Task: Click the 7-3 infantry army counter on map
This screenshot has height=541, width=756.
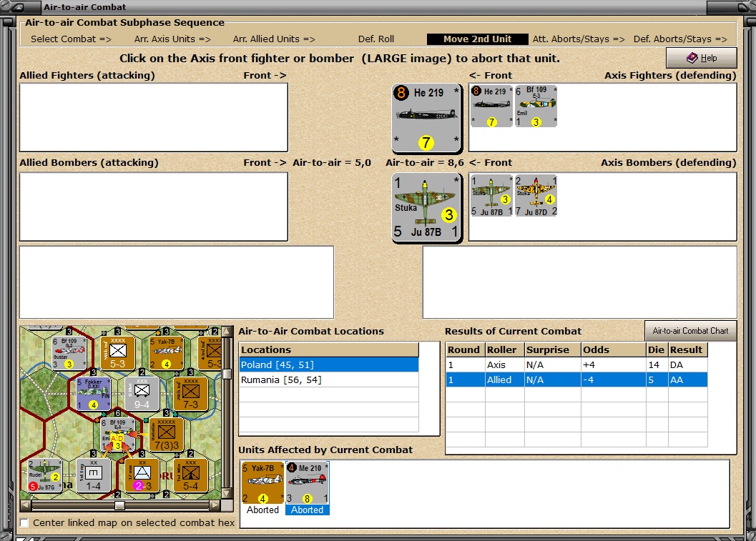Action: click(x=190, y=394)
